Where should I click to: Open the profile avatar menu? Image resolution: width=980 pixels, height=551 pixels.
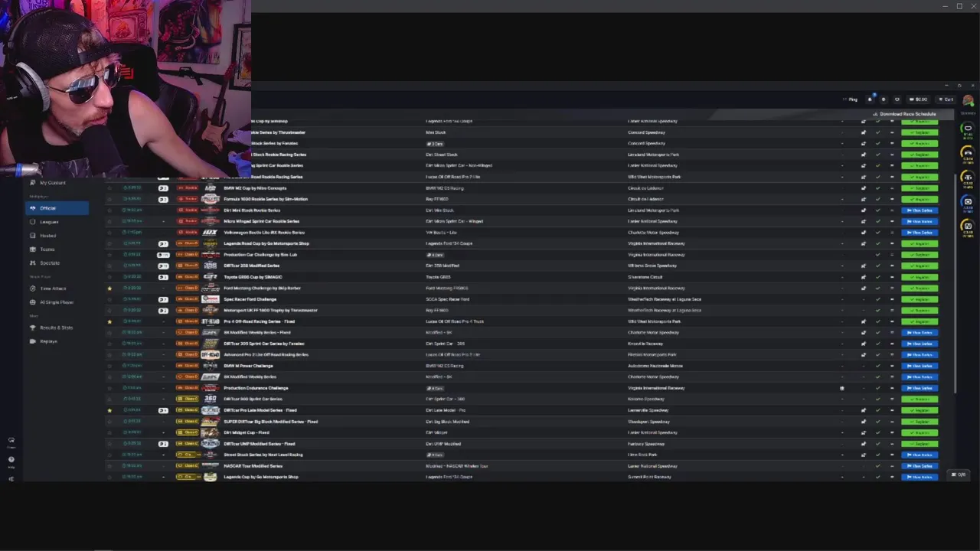[969, 100]
